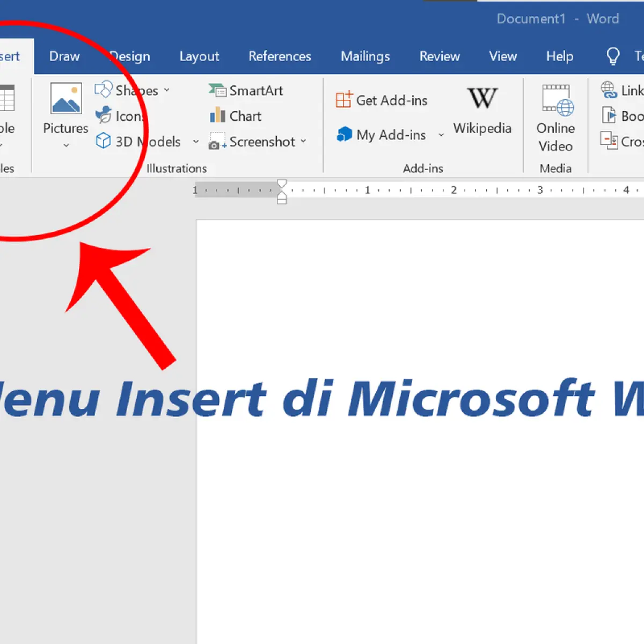The width and height of the screenshot is (644, 644).
Task: Click the Shapes icon
Action: coord(103,90)
